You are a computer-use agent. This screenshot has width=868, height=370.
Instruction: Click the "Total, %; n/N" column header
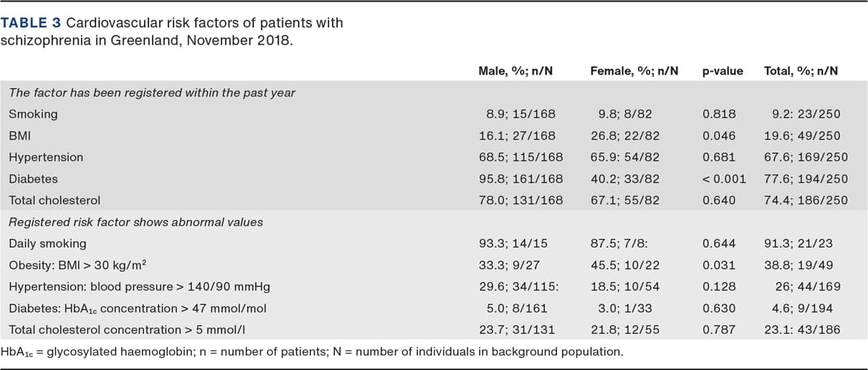[x=801, y=71]
